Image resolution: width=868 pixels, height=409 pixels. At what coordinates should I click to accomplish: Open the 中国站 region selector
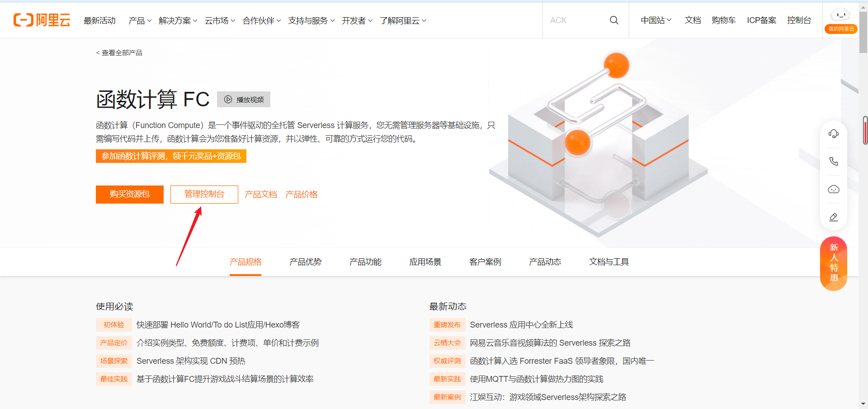click(x=656, y=20)
